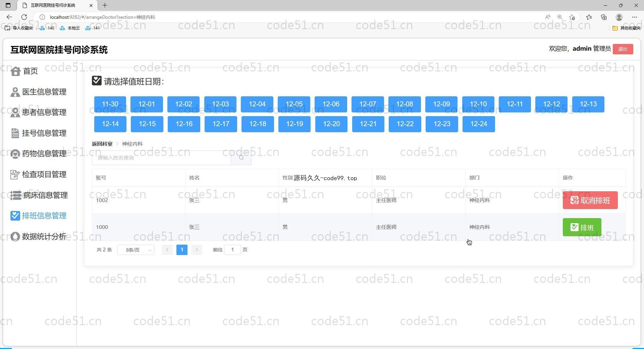
Task: Click the 前往 page jump input
Action: (232, 250)
